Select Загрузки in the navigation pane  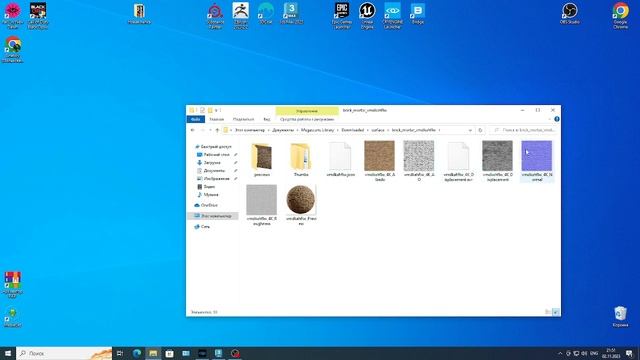[212, 162]
